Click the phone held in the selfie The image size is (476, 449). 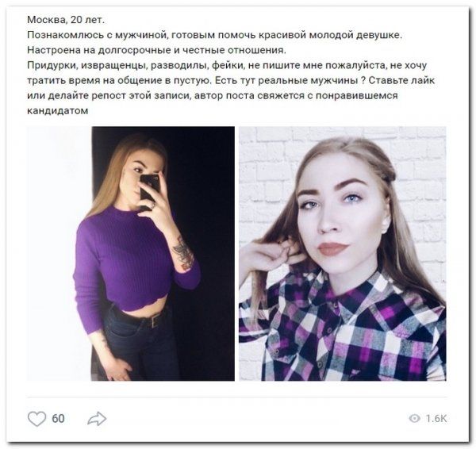click(x=149, y=190)
